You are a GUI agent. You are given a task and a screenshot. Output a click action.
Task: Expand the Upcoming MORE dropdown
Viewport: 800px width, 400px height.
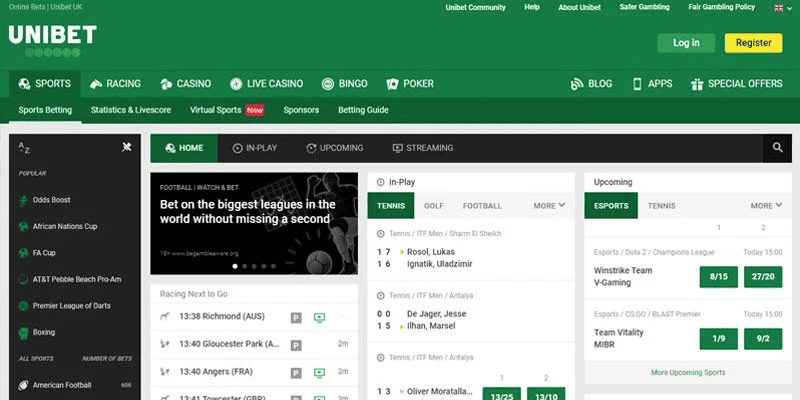(x=766, y=206)
